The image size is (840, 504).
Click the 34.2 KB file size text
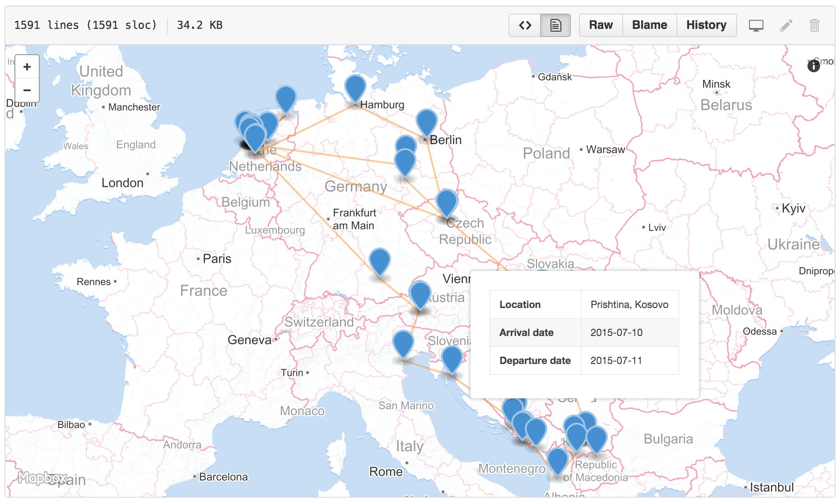[x=200, y=25]
